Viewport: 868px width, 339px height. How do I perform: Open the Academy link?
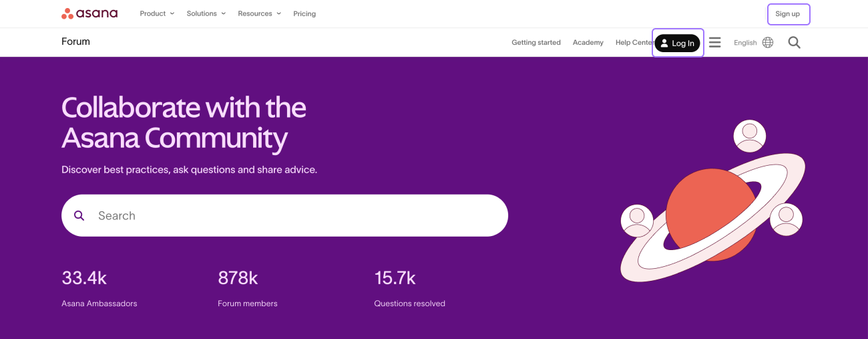point(588,43)
